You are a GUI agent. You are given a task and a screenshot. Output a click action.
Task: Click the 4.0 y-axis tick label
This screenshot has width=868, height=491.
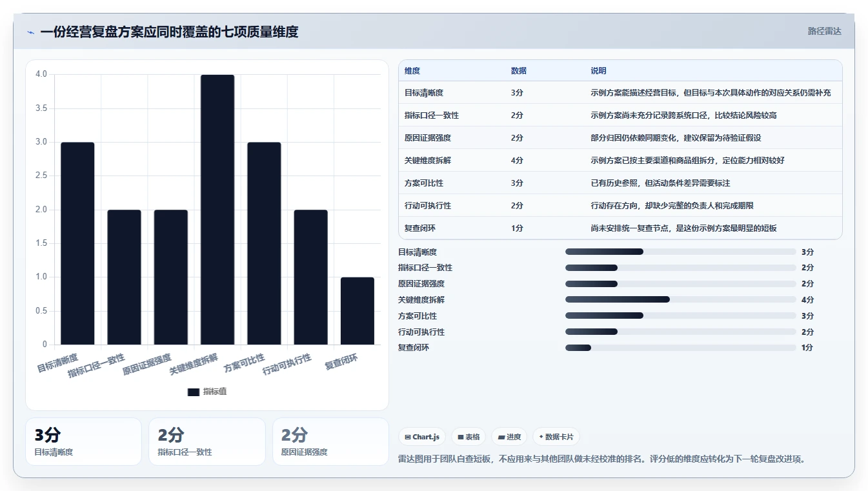pyautogui.click(x=41, y=74)
